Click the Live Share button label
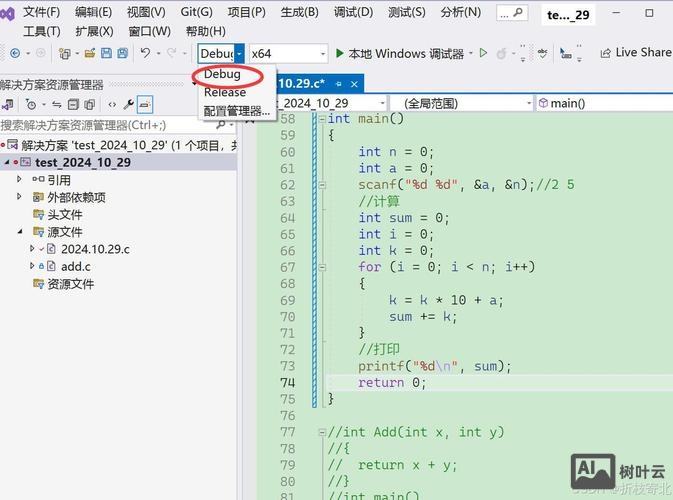The image size is (673, 500). (x=643, y=52)
